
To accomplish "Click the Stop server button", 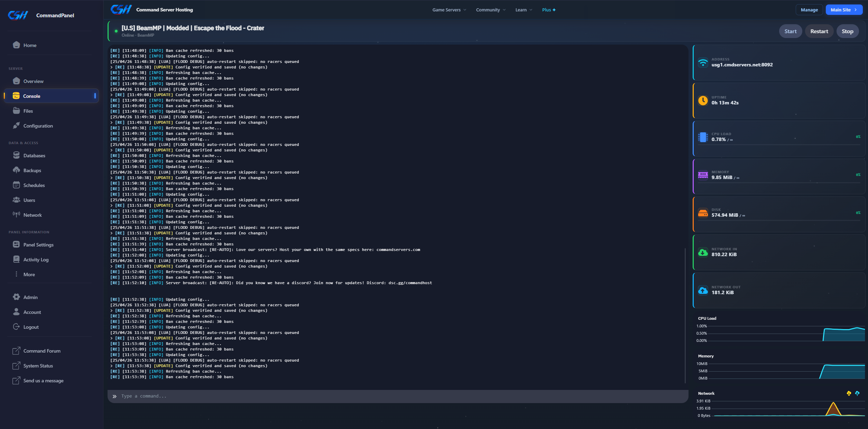I will (848, 31).
